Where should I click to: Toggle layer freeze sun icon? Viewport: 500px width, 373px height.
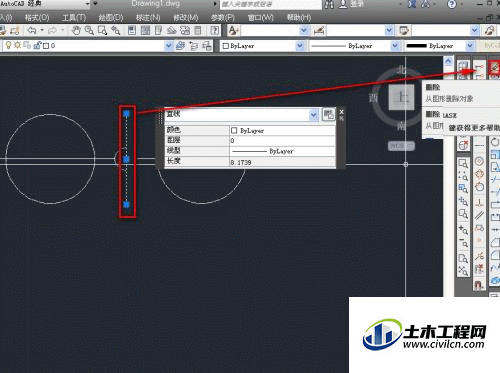coord(17,45)
